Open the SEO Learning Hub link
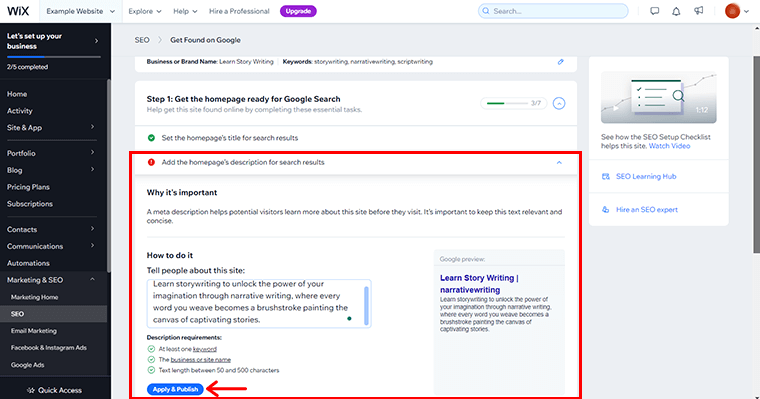This screenshot has width=760, height=399. point(646,176)
